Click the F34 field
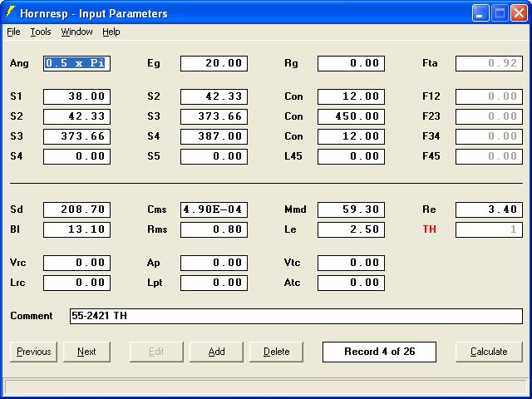This screenshot has height=399, width=532. (x=489, y=136)
